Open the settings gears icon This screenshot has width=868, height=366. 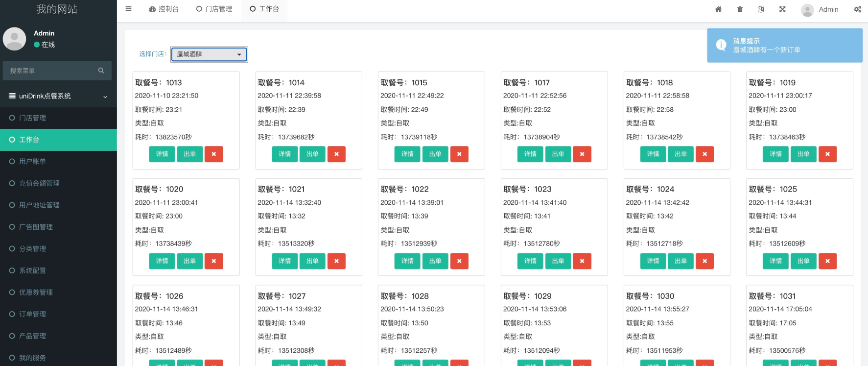point(857,9)
